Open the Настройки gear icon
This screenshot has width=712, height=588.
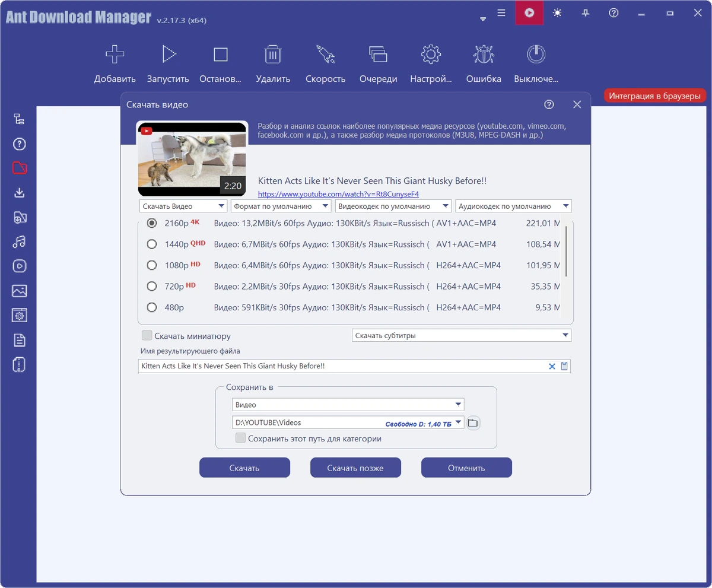(431, 55)
